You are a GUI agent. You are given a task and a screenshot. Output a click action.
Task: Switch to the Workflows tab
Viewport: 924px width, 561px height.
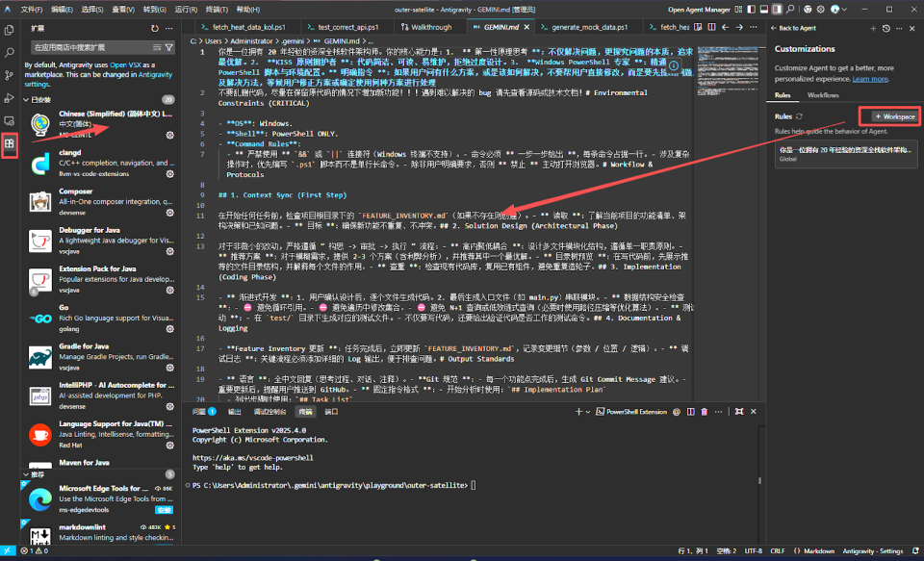[823, 95]
